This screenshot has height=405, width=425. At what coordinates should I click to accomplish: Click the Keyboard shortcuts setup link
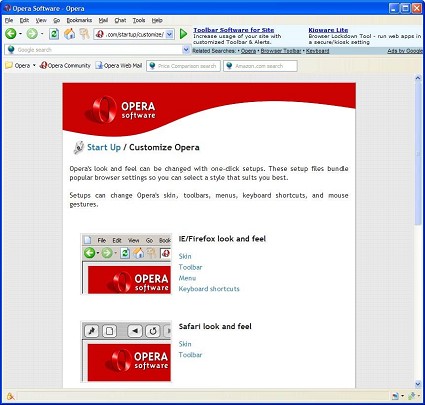(209, 289)
